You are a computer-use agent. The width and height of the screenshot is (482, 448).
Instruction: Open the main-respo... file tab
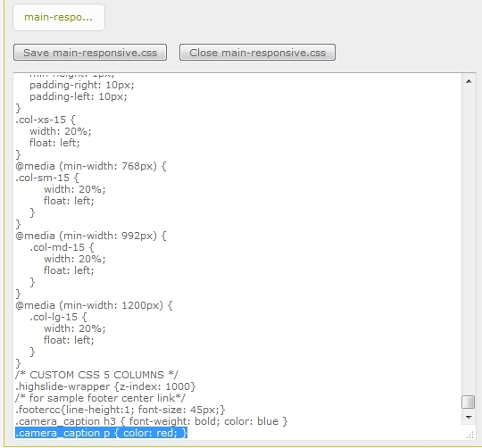click(x=59, y=18)
